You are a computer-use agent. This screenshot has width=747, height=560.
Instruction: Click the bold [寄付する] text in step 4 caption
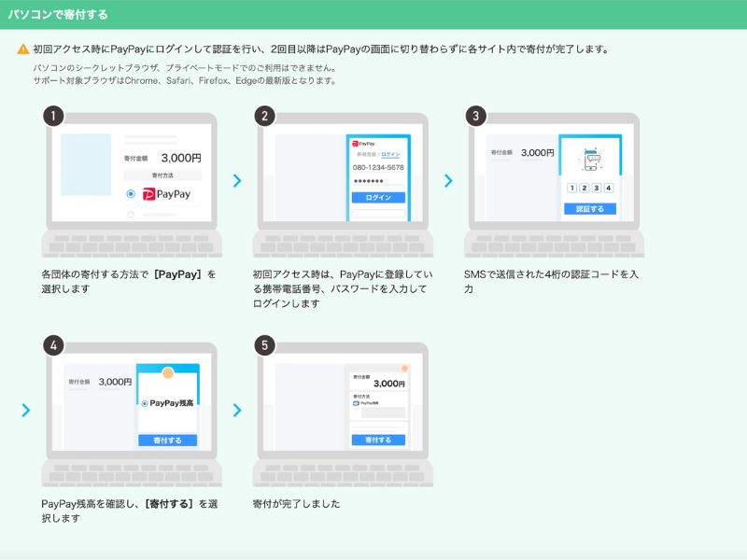170,504
